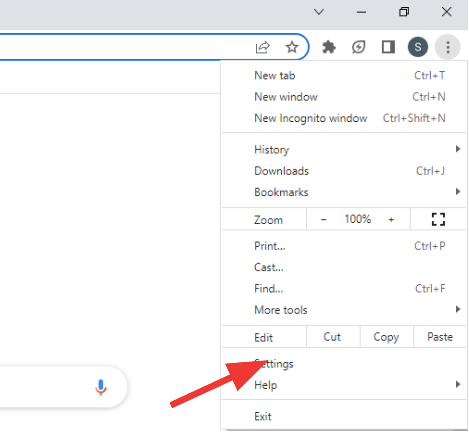Restore down the Chrome window
Viewport: 469px width, 435px height.
click(x=404, y=12)
